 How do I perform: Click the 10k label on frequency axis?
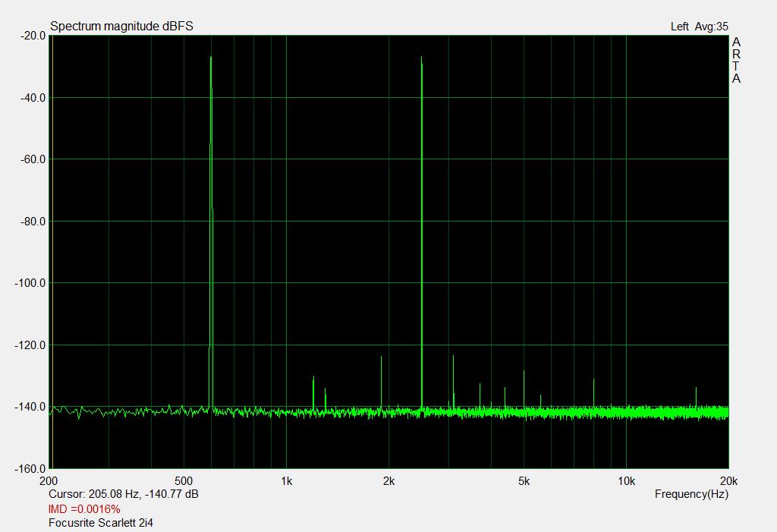click(626, 481)
